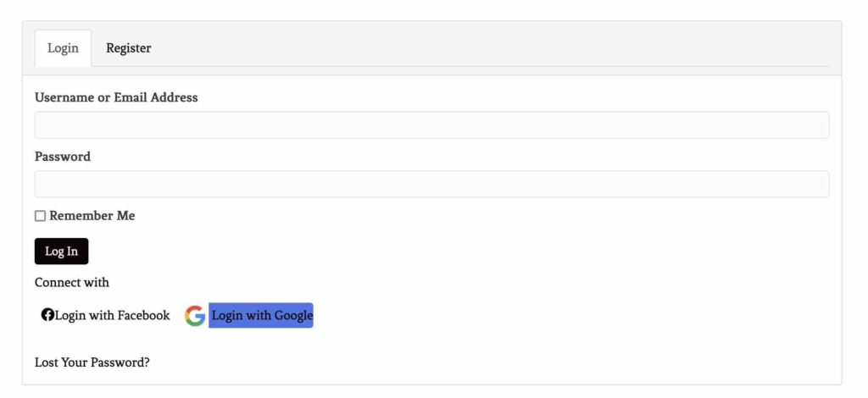The image size is (868, 398).
Task: Click the word Facebook in the login link
Action: point(144,315)
